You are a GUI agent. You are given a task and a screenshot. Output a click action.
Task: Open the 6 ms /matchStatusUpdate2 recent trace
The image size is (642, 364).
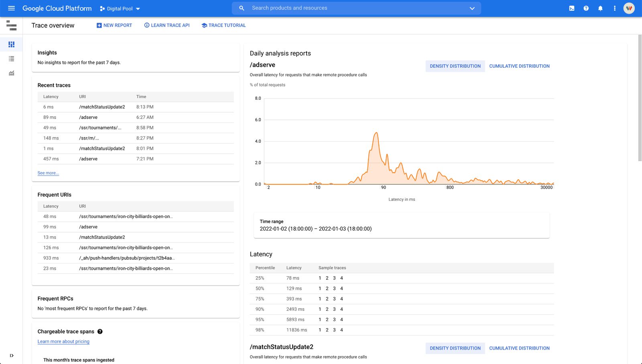pos(136,107)
